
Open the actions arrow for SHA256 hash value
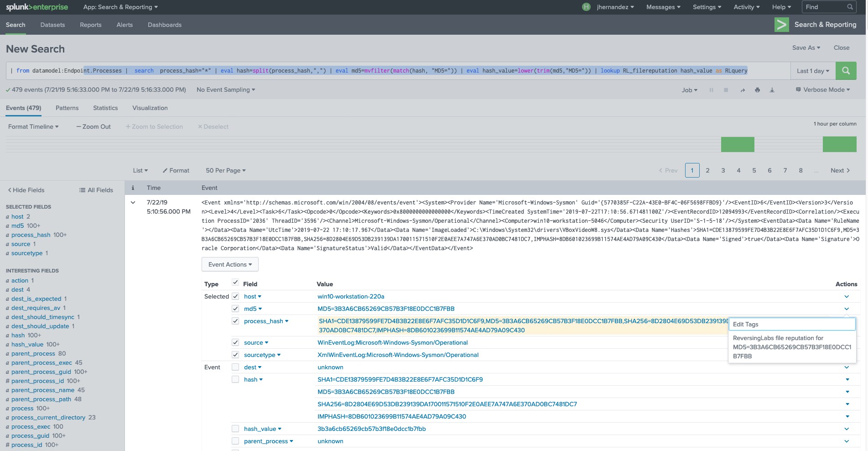point(847,404)
